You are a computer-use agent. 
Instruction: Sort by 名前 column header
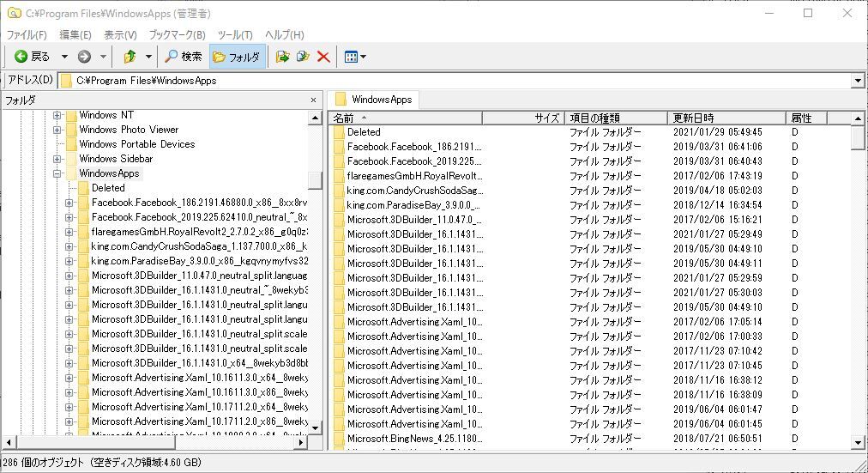click(406, 118)
